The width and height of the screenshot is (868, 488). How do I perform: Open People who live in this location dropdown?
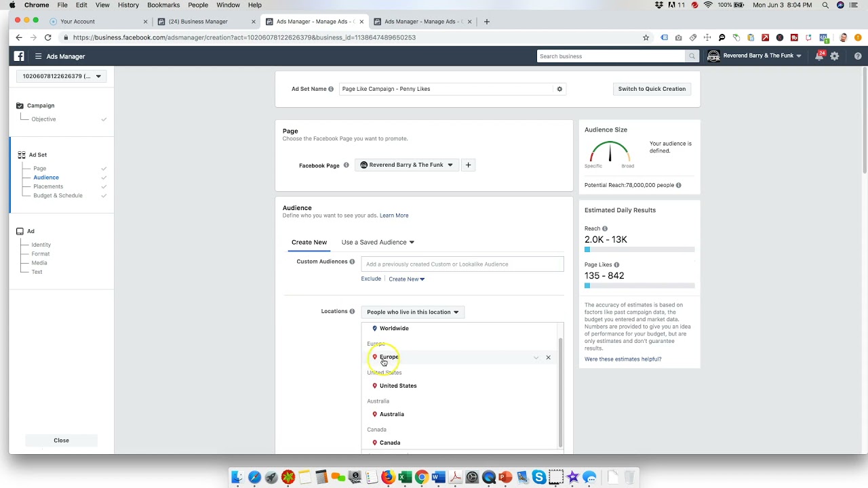[x=412, y=312]
